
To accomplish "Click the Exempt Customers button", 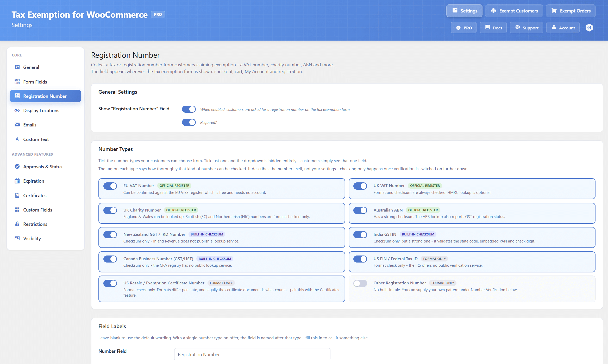I will (514, 11).
